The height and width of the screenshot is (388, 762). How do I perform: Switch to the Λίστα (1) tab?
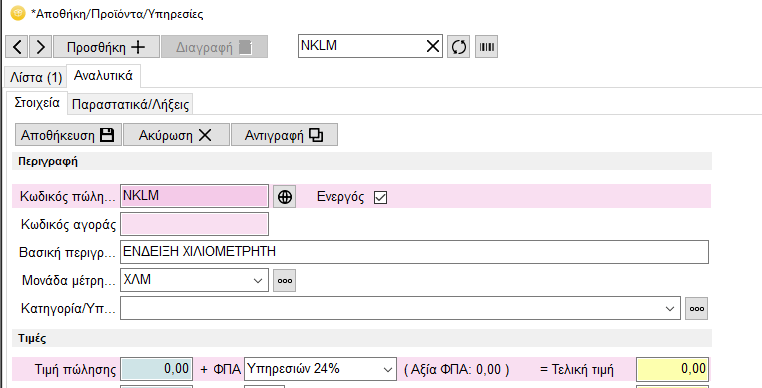coord(35,77)
